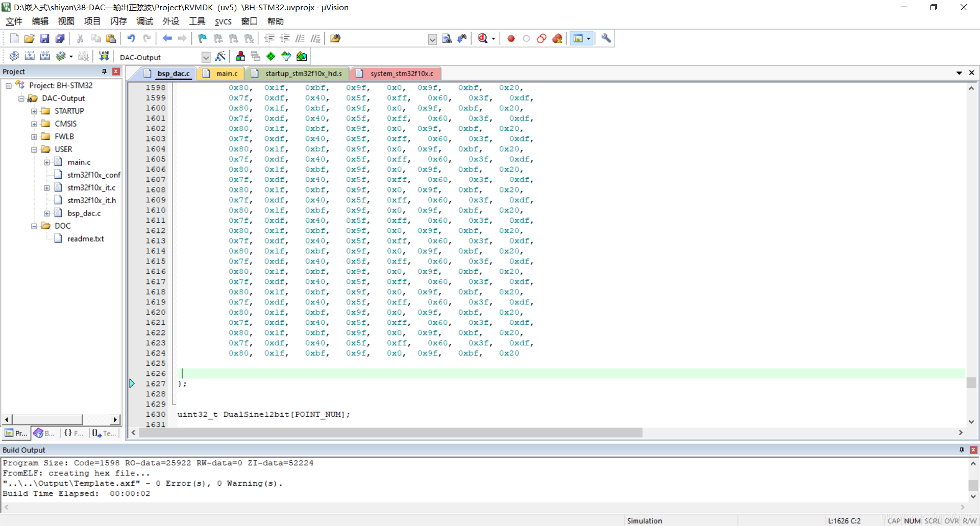The height and width of the screenshot is (526, 980).
Task: Toggle the project window view button
Action: tap(578, 38)
